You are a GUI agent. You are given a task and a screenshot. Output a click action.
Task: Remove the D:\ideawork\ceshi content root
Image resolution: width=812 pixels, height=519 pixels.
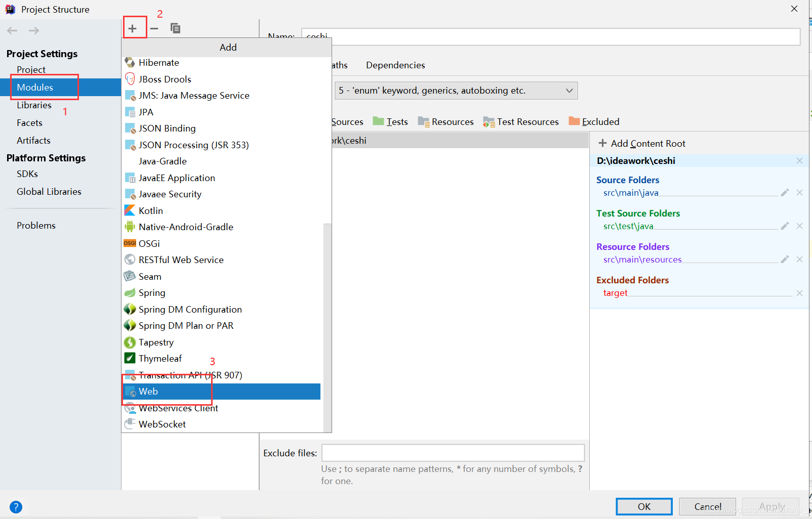click(x=799, y=161)
